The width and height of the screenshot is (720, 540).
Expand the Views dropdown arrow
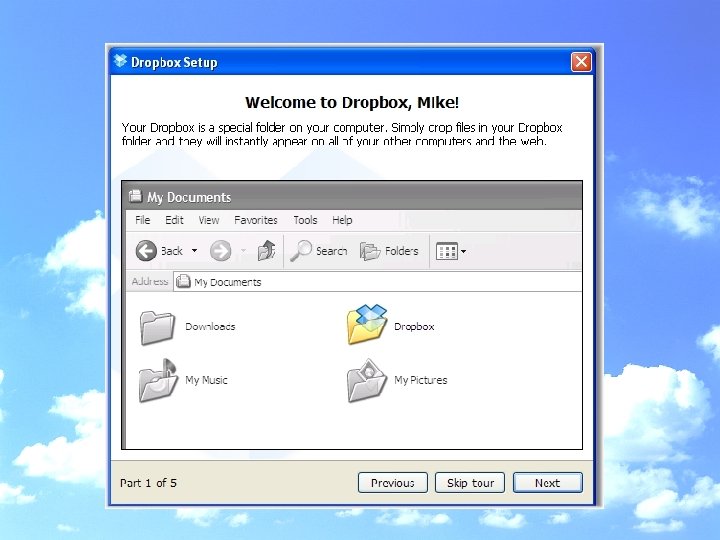coord(463,251)
